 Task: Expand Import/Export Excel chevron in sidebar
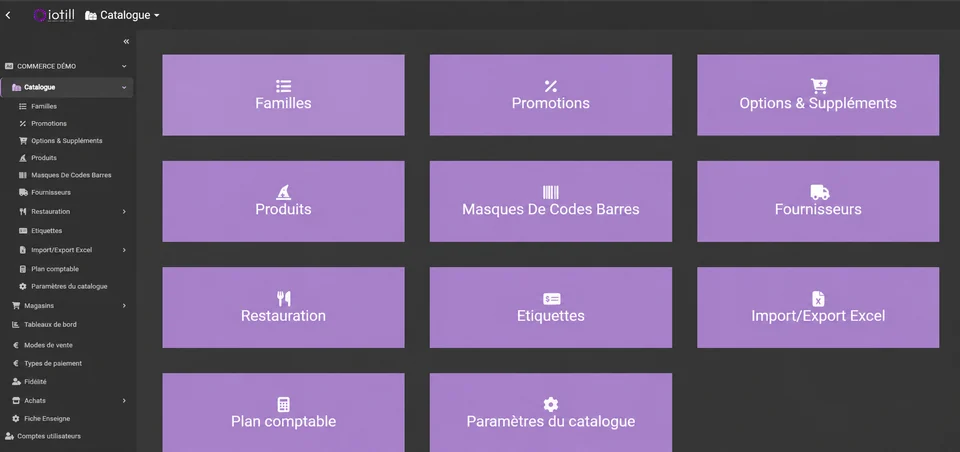124,250
